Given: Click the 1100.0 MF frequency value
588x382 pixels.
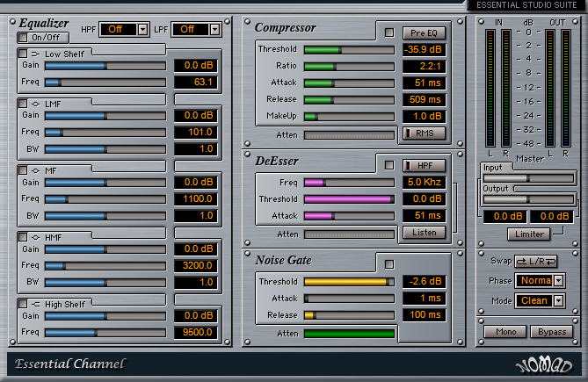Looking at the screenshot, I should [x=196, y=198].
